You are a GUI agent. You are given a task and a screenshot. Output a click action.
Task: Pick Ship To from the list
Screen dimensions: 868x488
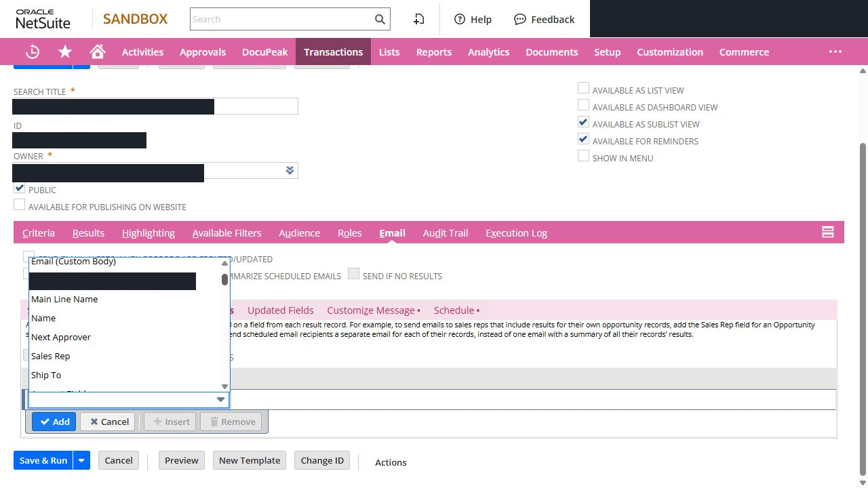(46, 375)
